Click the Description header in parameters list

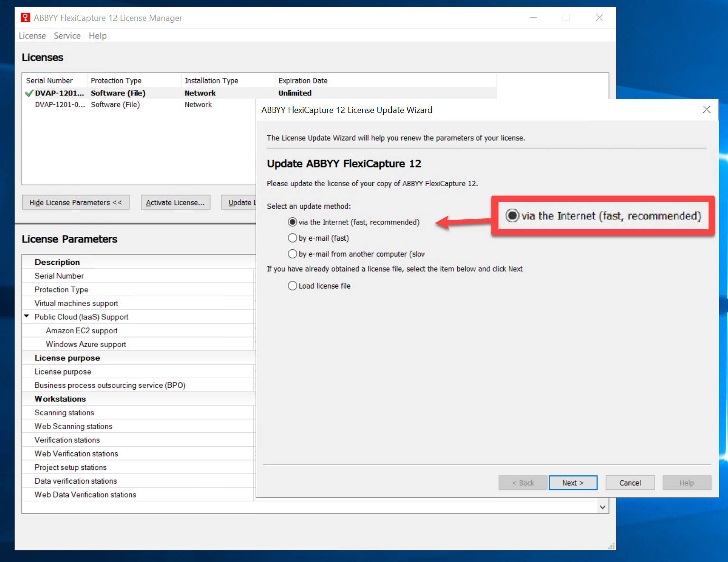pyautogui.click(x=138, y=262)
